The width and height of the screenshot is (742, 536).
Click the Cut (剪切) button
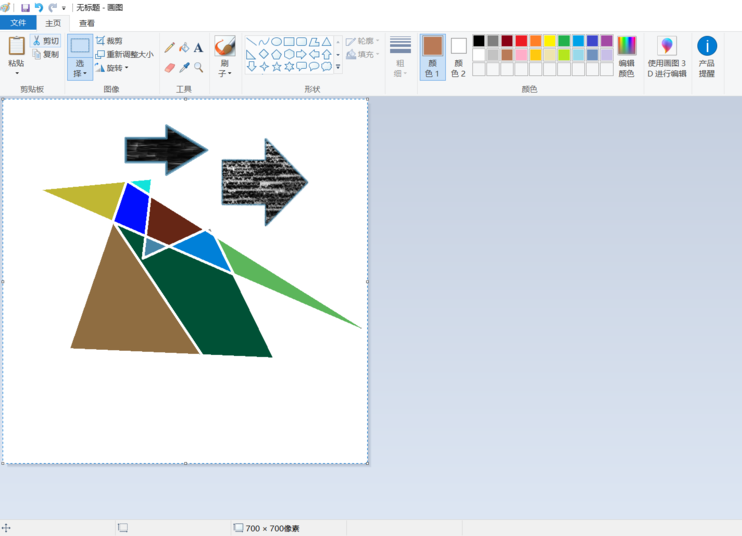(46, 41)
